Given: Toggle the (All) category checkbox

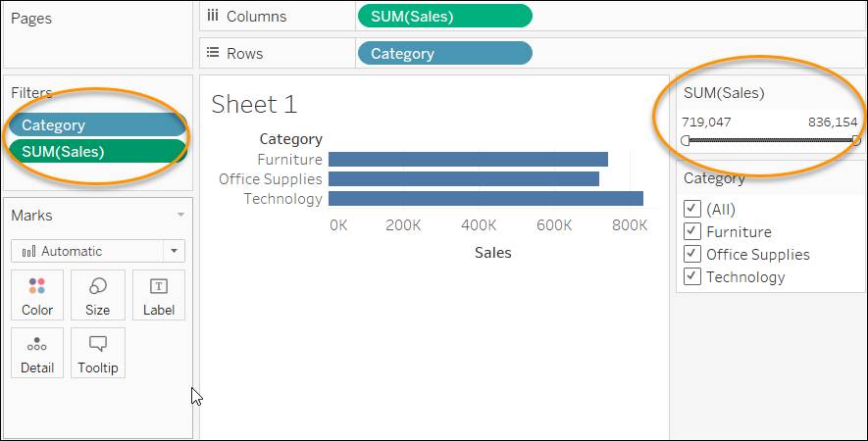Looking at the screenshot, I should [692, 209].
